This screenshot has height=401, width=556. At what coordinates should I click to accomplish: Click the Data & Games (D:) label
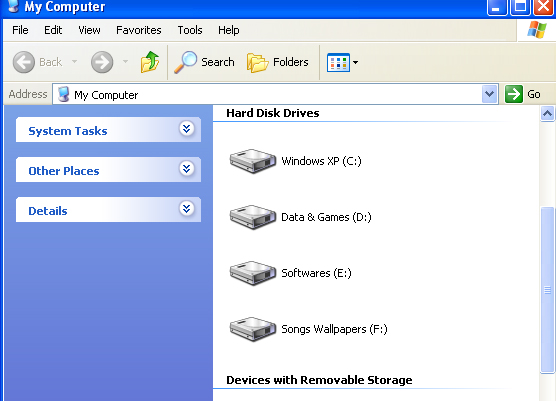pos(326,217)
